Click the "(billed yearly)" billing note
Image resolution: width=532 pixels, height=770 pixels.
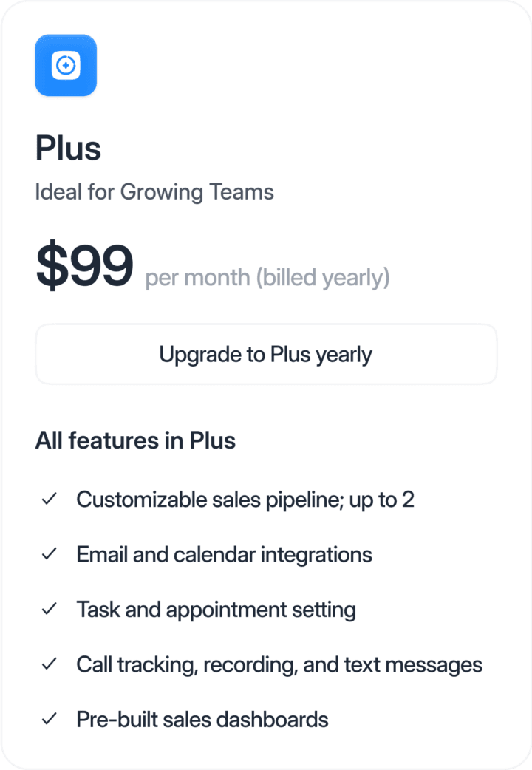(322, 278)
